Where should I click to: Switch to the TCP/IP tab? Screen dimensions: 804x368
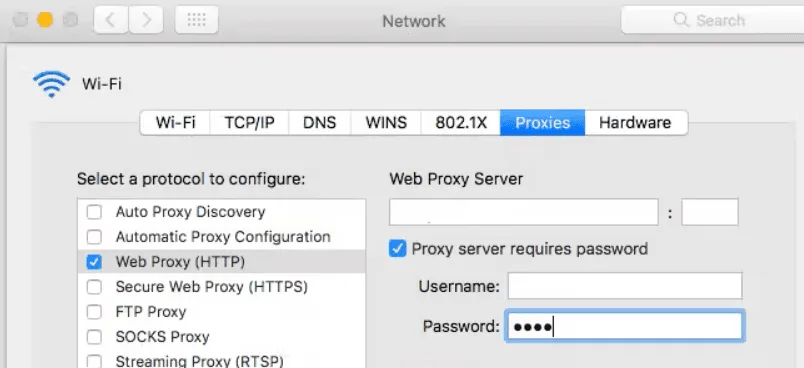point(250,122)
